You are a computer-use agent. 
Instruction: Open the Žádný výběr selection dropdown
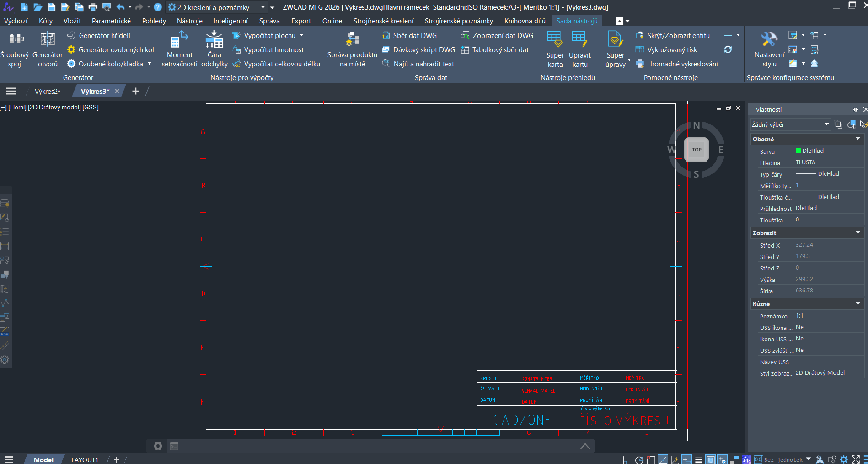[x=826, y=124]
